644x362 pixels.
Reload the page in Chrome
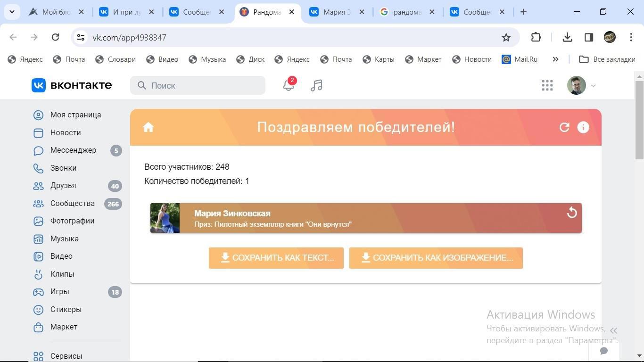55,37
